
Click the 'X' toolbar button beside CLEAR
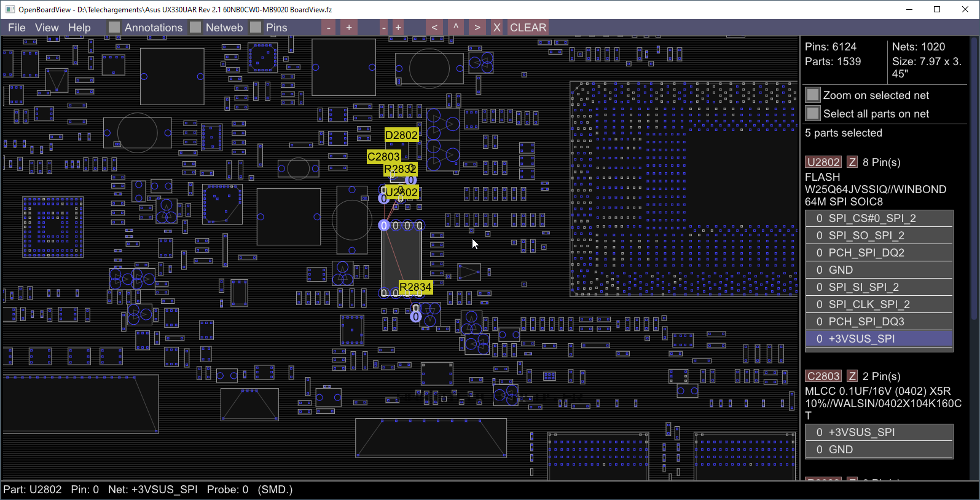point(497,28)
